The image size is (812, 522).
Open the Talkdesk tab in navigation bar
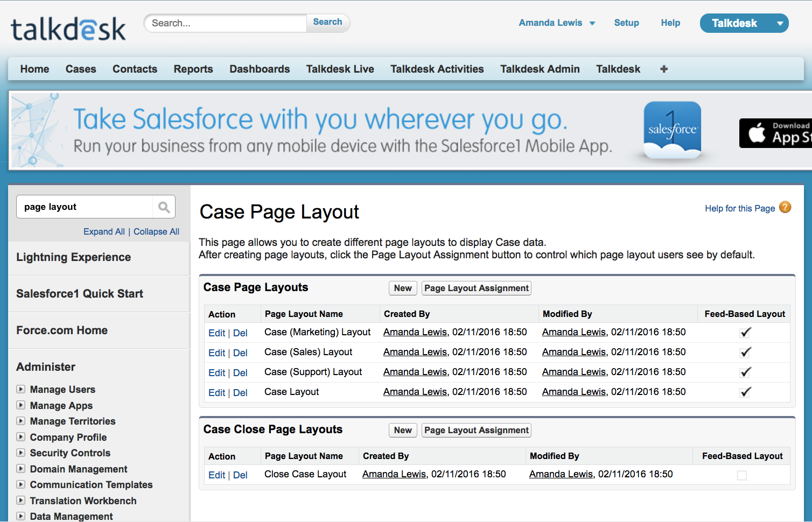coord(618,69)
